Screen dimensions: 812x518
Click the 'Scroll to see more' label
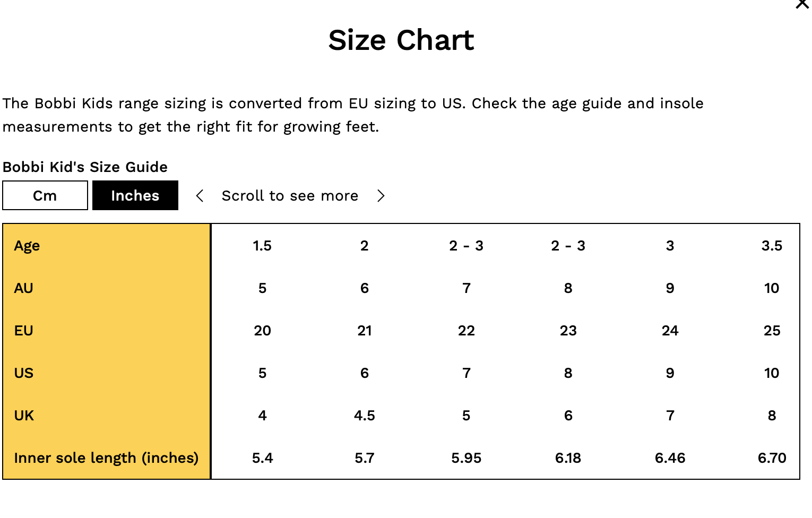tap(290, 196)
